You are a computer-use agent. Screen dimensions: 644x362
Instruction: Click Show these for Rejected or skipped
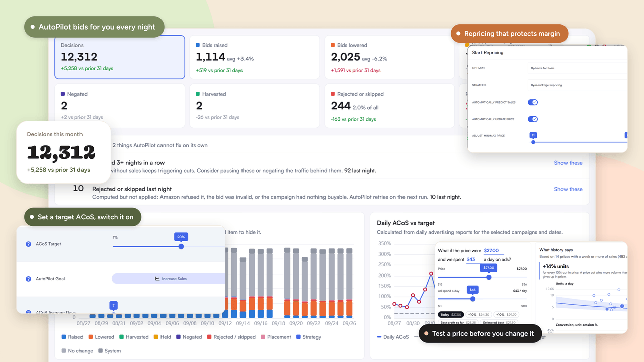pyautogui.click(x=568, y=189)
